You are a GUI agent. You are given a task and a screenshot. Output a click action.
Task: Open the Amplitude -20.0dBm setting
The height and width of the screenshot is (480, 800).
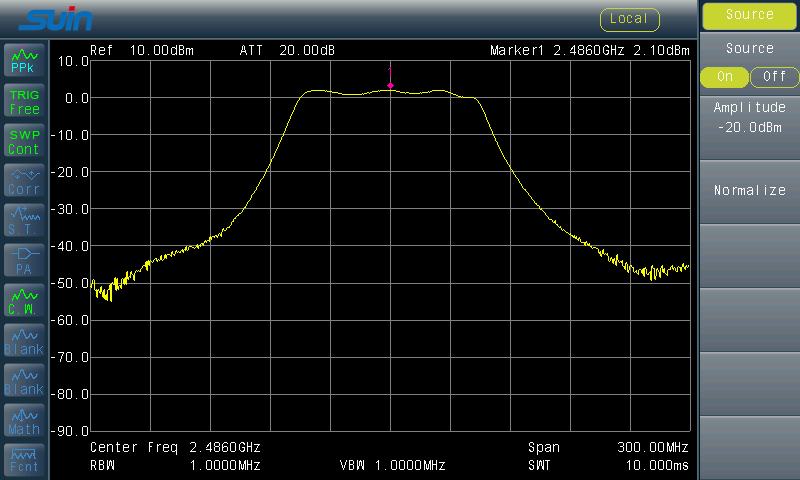coord(749,117)
